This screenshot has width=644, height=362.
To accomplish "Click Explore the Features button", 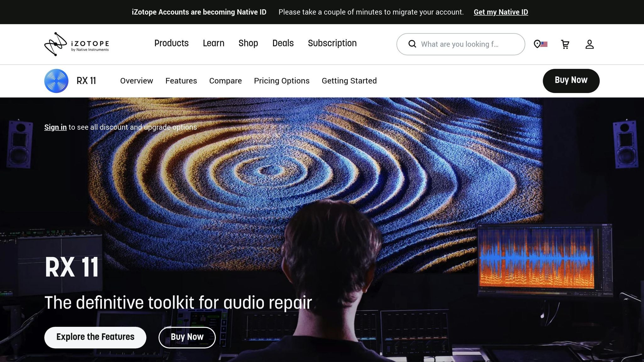I will point(95,337).
